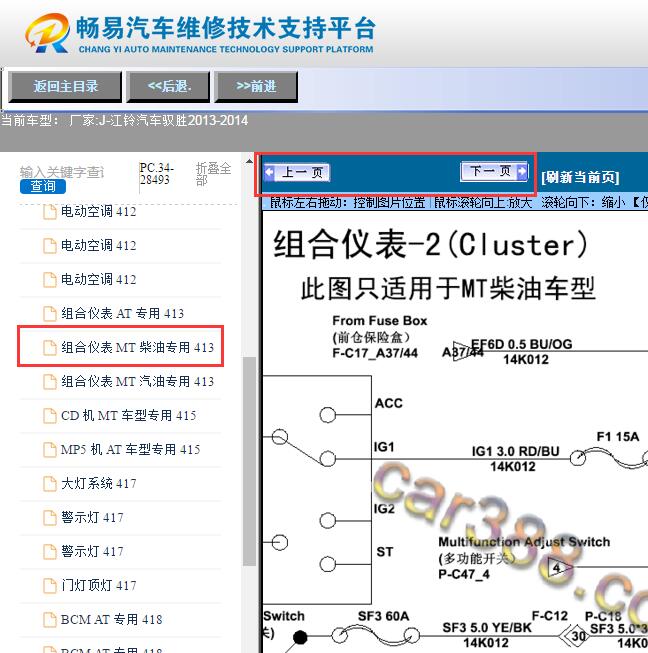Click the 下一页 next page button
The image size is (648, 653).
[x=494, y=171]
